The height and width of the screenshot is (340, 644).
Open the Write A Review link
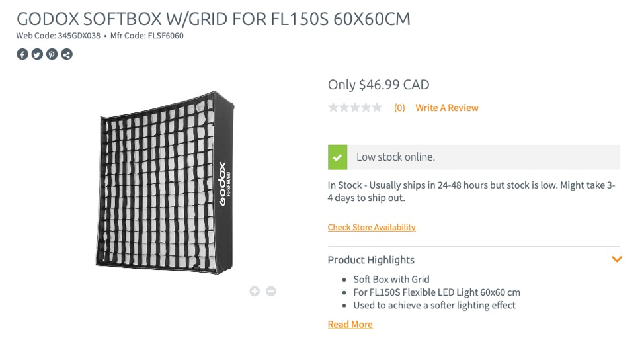click(446, 108)
